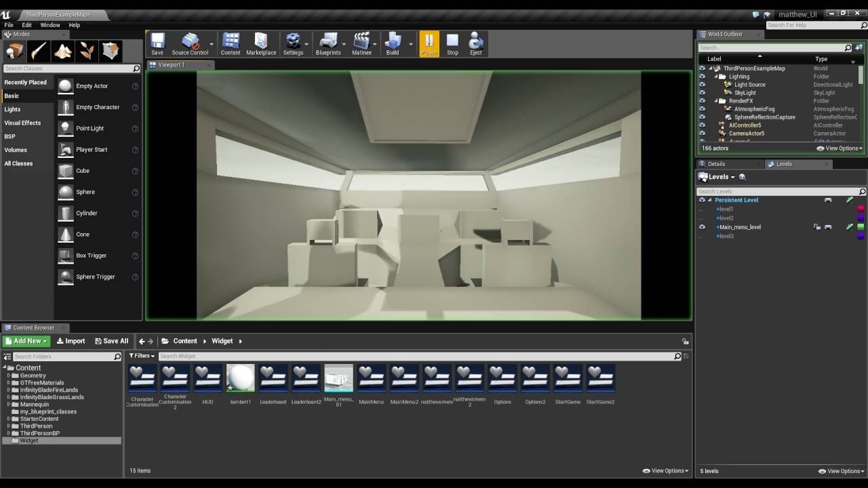Expand the Filters dropdown in Content Browser
The image size is (868, 488).
tap(142, 356)
